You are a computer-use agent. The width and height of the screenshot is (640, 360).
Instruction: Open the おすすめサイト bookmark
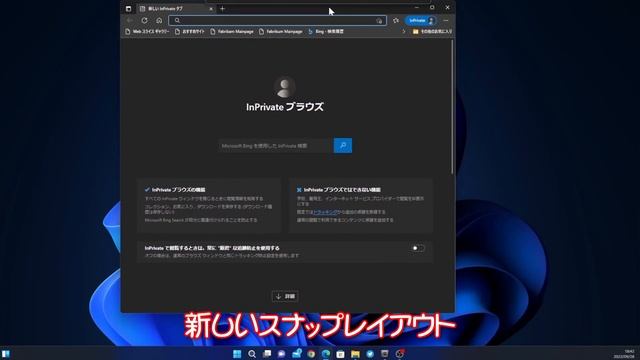(189, 31)
